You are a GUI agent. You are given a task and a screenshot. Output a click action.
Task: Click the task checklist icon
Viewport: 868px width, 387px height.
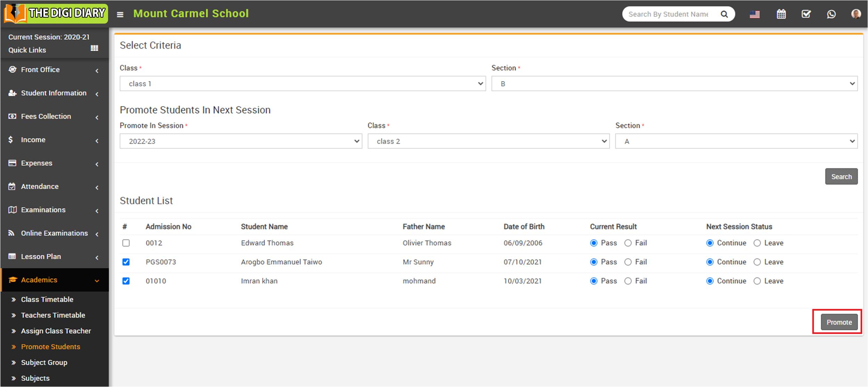pyautogui.click(x=806, y=14)
